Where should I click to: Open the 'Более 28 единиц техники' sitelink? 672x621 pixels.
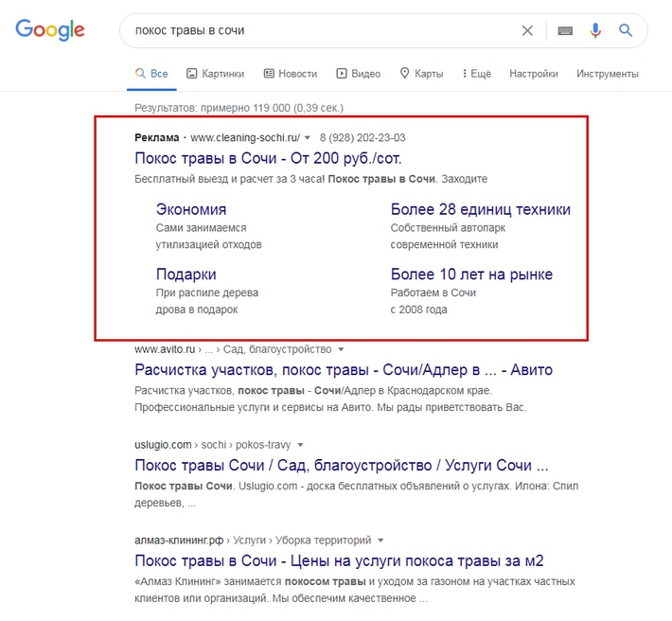click(x=481, y=209)
